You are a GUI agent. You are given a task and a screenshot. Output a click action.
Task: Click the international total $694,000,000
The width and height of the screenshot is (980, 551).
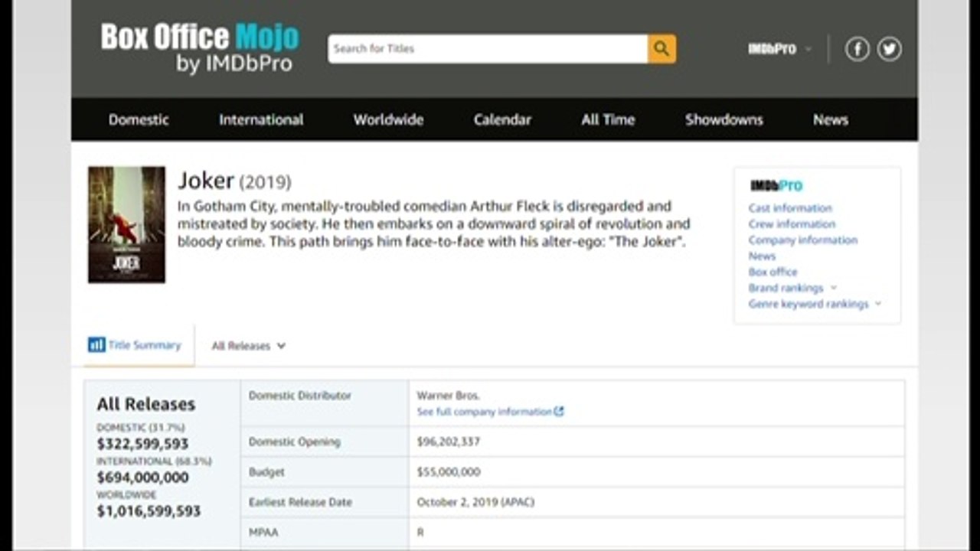pyautogui.click(x=142, y=478)
